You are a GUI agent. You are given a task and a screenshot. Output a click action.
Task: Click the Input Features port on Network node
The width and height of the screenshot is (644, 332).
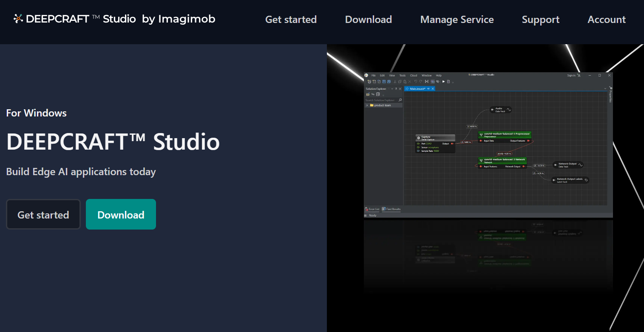point(481,167)
